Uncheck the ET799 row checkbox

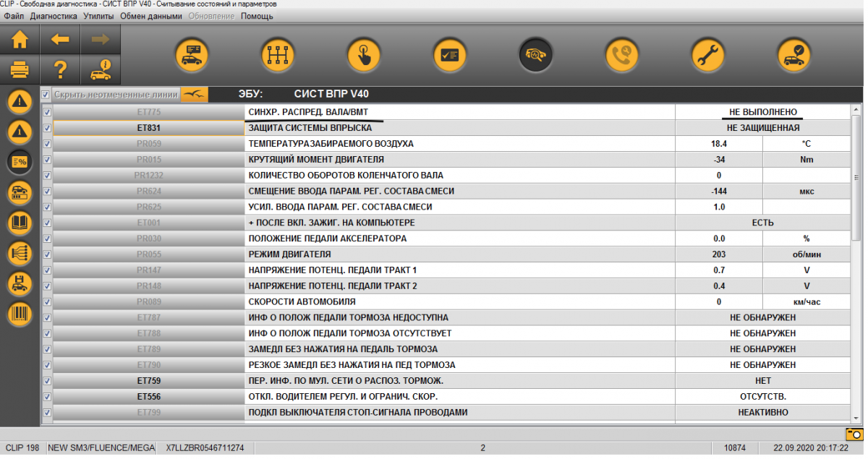click(x=47, y=412)
